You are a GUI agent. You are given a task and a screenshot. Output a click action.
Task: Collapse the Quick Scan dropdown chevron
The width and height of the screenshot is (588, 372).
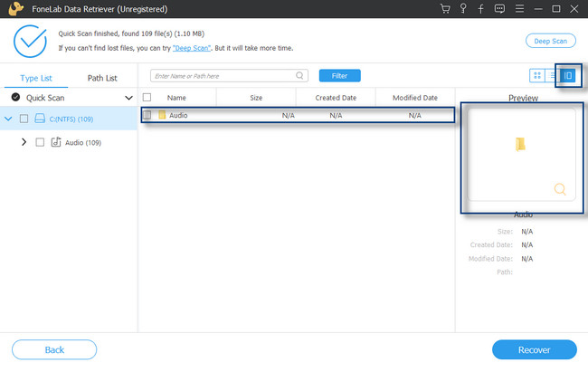(x=128, y=98)
